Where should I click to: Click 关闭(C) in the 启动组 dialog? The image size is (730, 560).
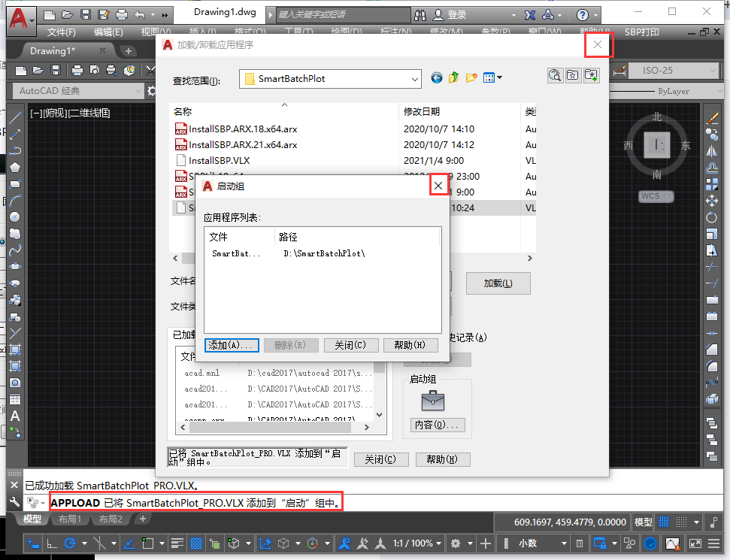[x=350, y=345]
